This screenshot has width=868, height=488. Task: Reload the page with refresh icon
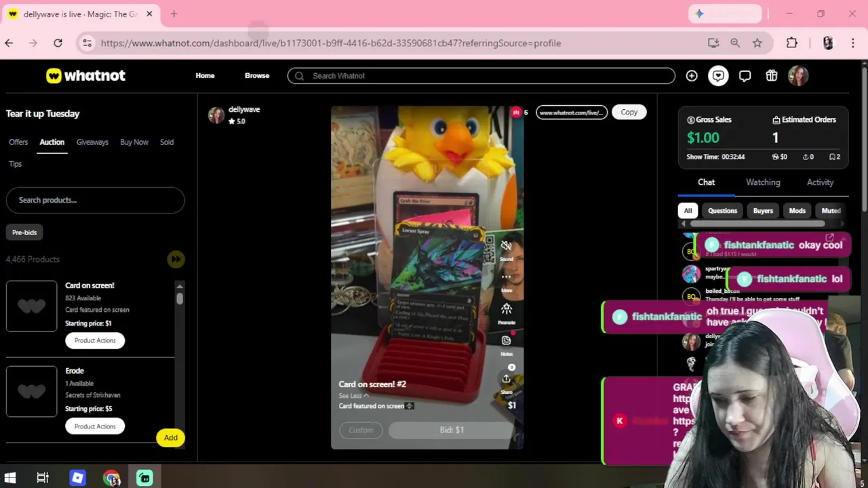pyautogui.click(x=58, y=43)
